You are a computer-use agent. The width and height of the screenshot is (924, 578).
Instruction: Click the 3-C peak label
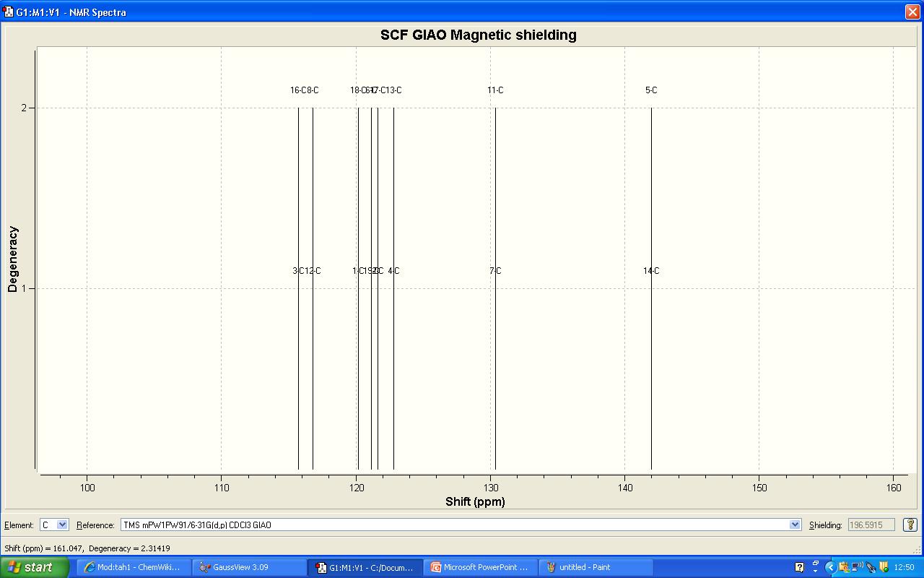point(298,271)
